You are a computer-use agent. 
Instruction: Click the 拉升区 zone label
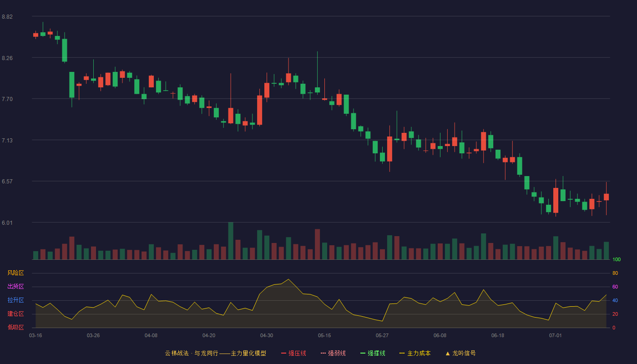pos(15,300)
